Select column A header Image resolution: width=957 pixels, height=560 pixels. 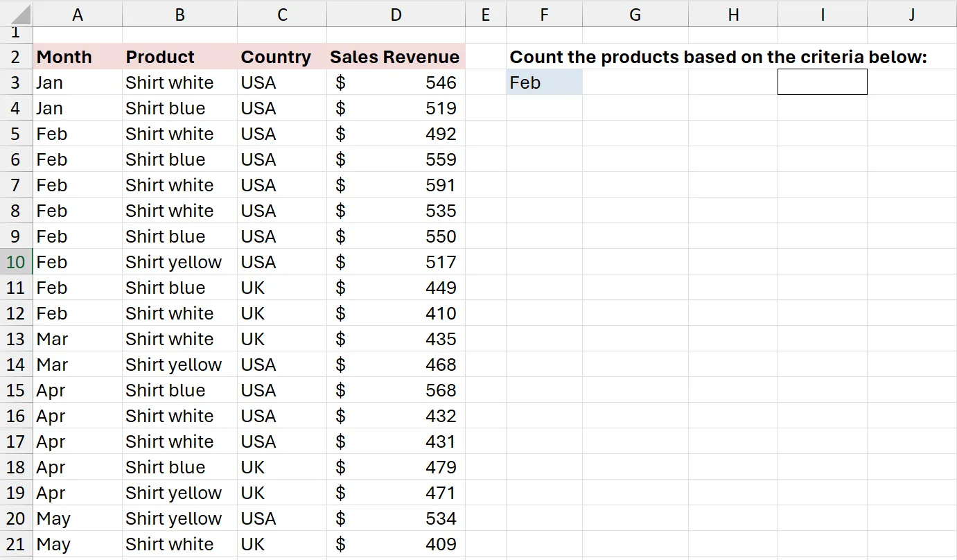click(x=77, y=15)
